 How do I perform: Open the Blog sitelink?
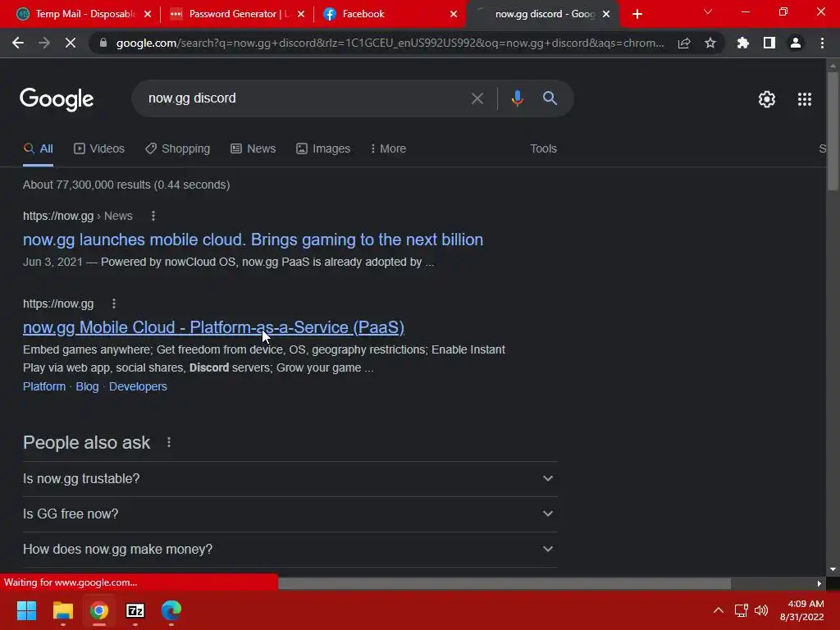[x=87, y=387]
